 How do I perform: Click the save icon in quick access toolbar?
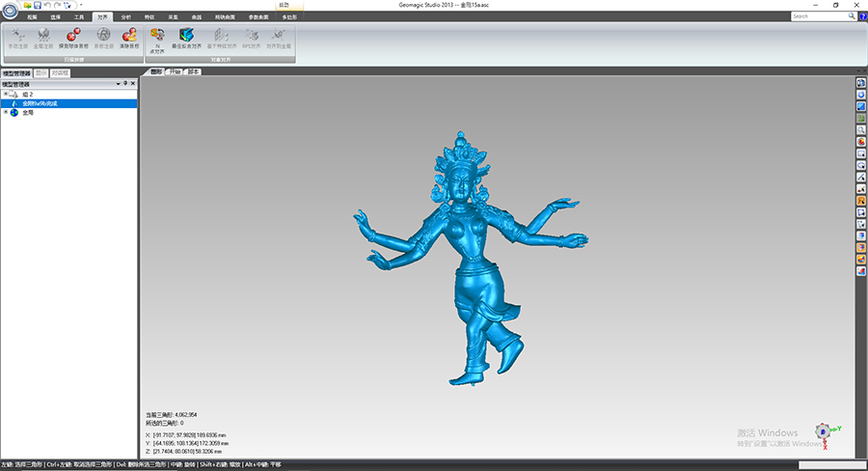(x=37, y=5)
